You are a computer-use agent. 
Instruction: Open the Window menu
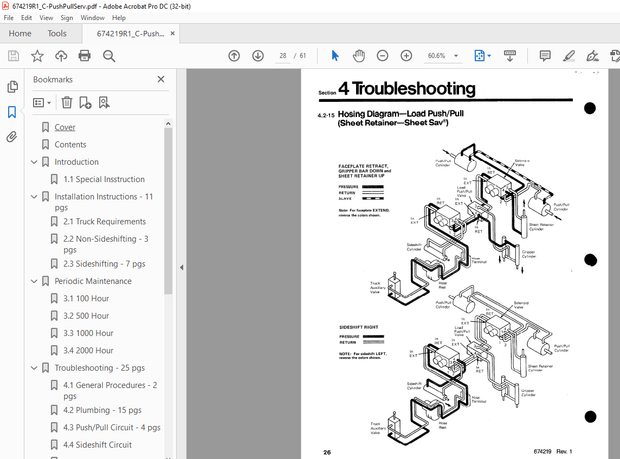93,18
